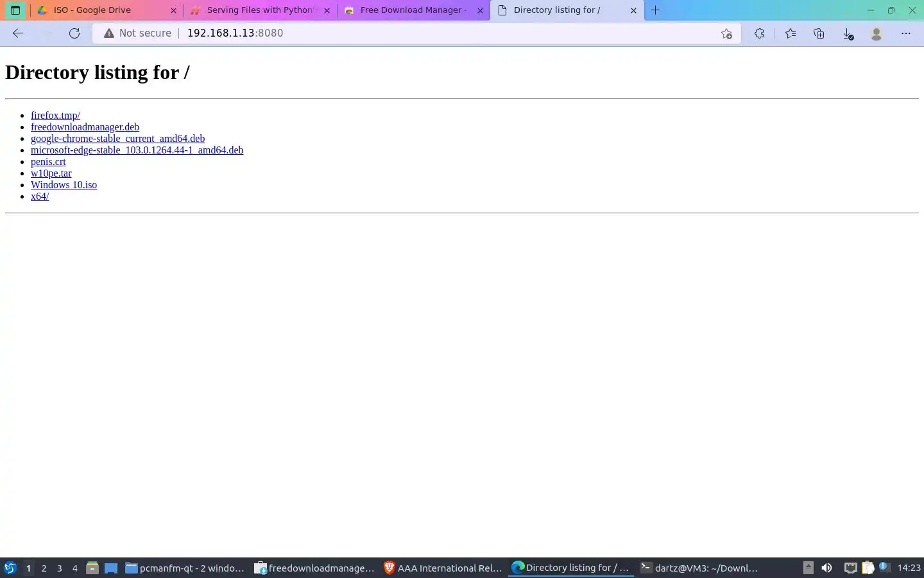The image size is (924, 578).
Task: Open the update notifier tray icon
Action: [x=884, y=567]
